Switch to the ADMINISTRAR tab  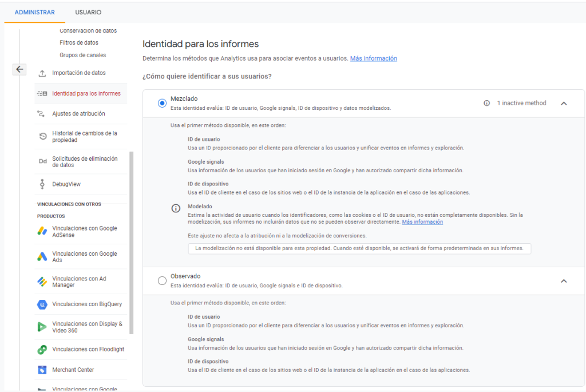coord(35,12)
